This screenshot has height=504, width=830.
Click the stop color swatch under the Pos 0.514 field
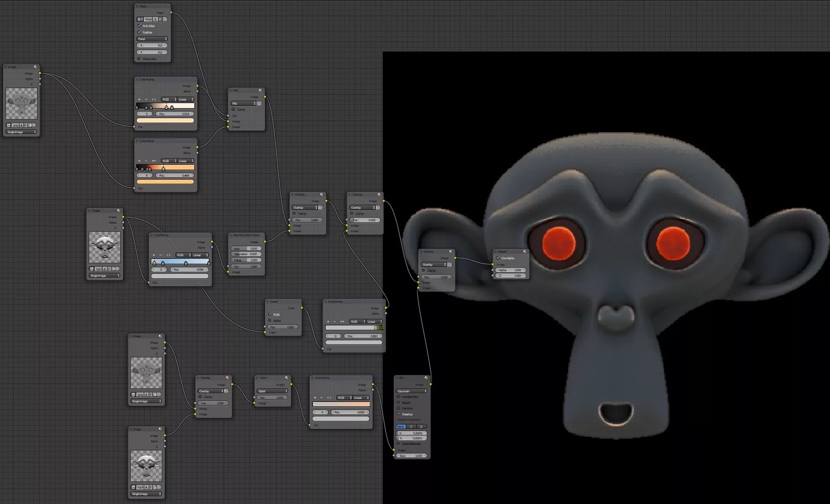tap(165, 121)
